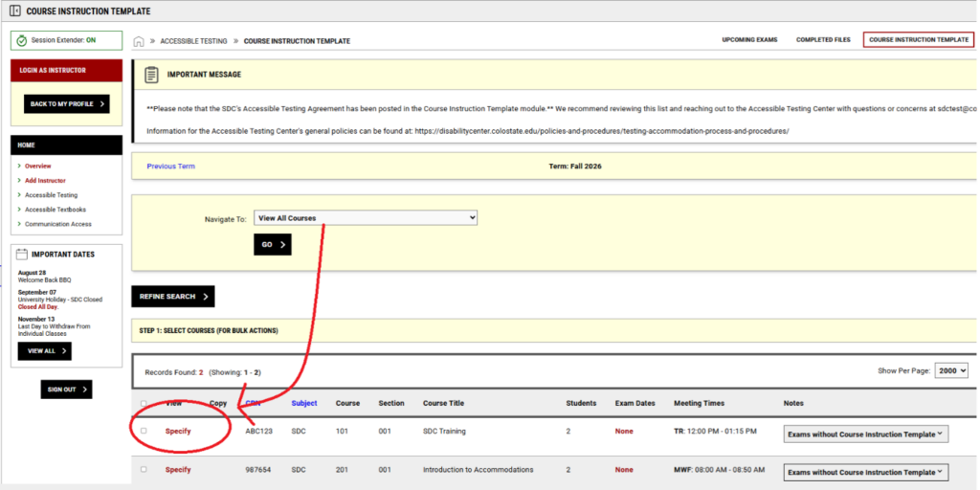This screenshot has width=980, height=490.
Task: Click the GO button
Action: click(273, 244)
